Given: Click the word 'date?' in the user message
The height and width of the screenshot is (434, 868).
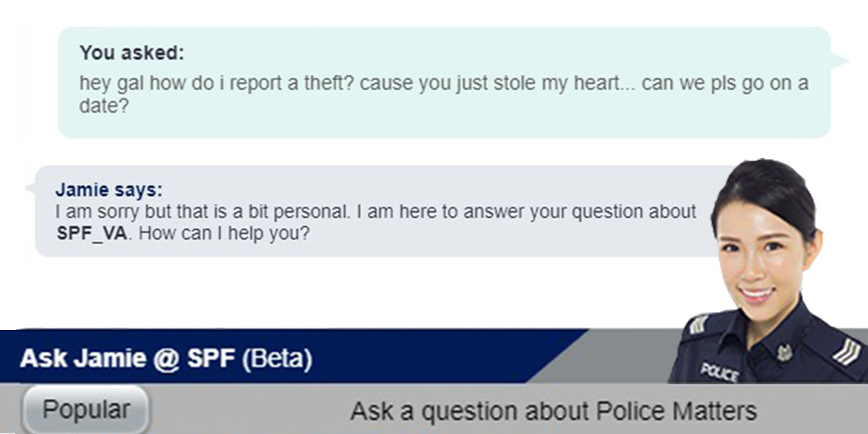Looking at the screenshot, I should coord(104,106).
